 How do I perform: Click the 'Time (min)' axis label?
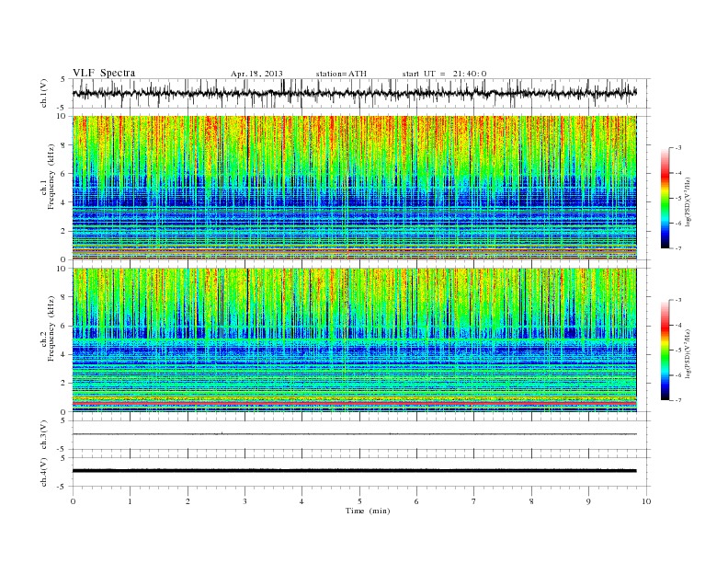[x=368, y=511]
